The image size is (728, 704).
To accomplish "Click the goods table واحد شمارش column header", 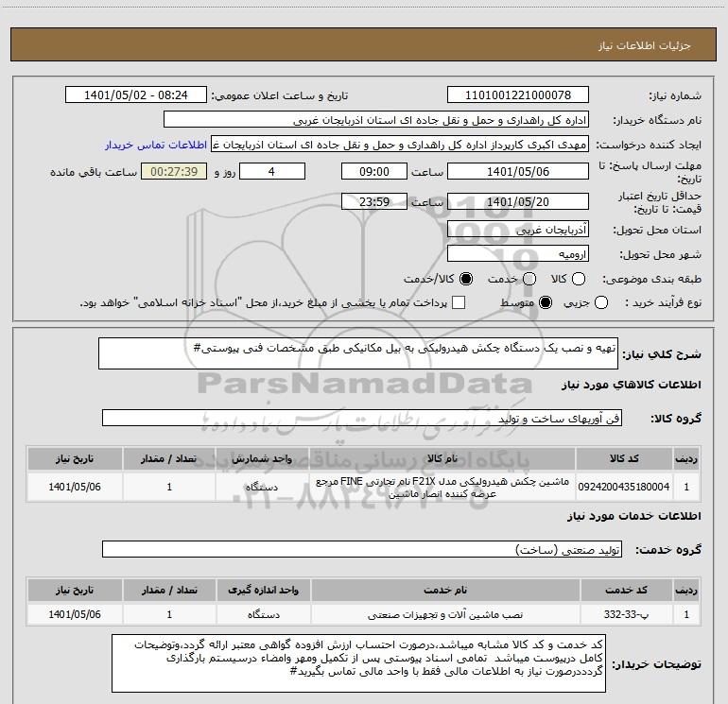I will [x=262, y=459].
